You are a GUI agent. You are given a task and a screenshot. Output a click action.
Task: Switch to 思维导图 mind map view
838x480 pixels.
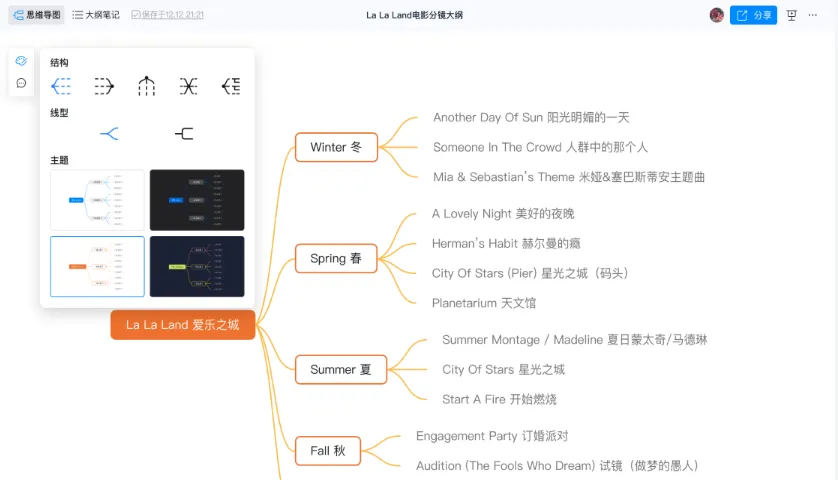coord(36,15)
